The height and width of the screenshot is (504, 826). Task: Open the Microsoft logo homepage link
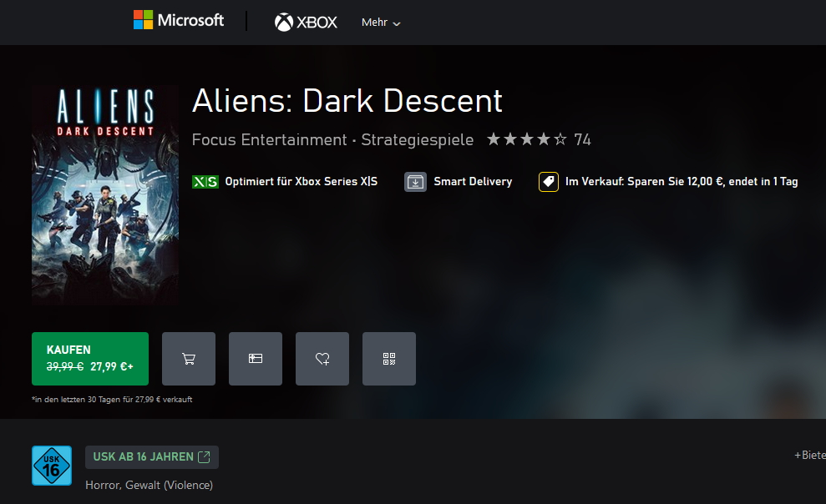click(179, 21)
